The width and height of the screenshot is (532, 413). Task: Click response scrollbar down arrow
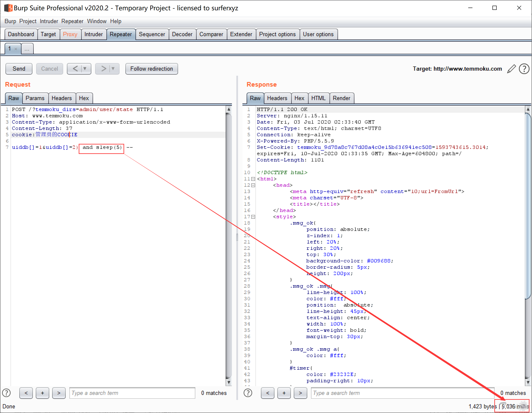pos(528,383)
